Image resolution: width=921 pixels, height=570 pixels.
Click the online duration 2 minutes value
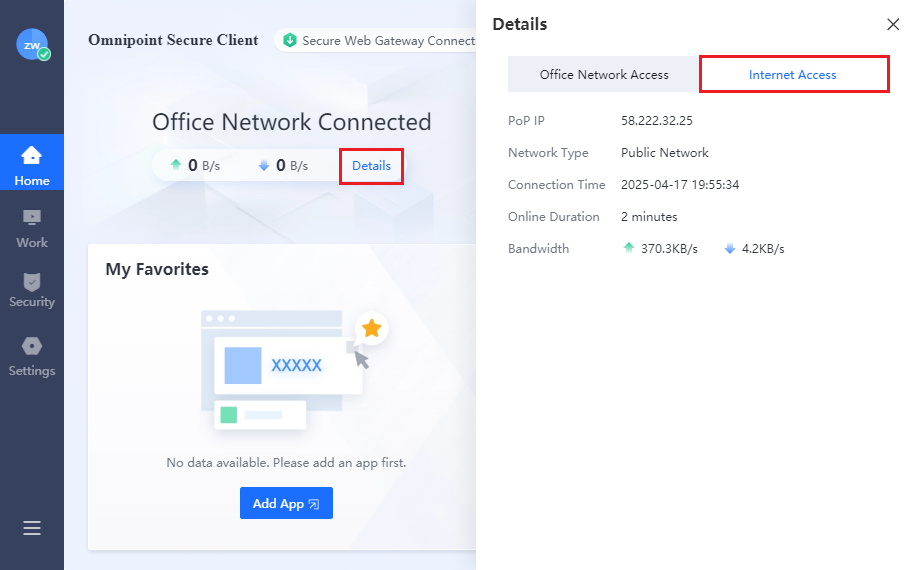click(x=649, y=217)
